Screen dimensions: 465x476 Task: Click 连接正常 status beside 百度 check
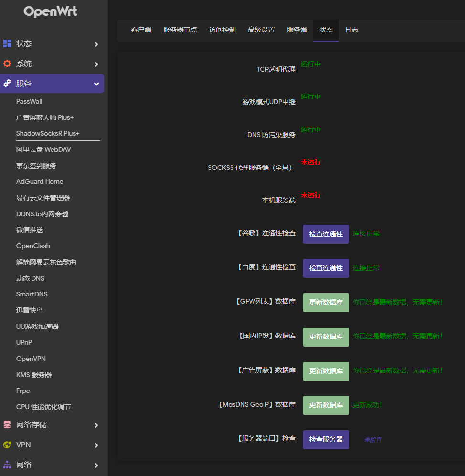[x=366, y=268]
